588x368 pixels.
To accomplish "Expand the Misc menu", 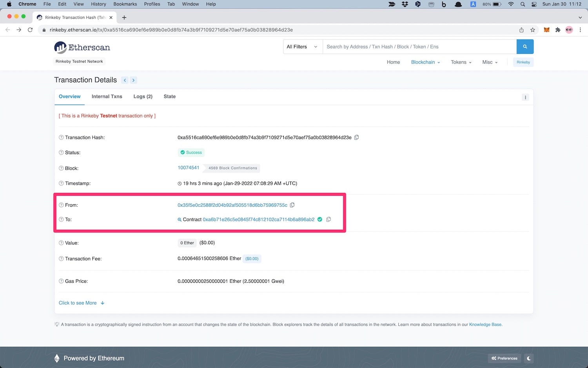I will click(x=490, y=62).
